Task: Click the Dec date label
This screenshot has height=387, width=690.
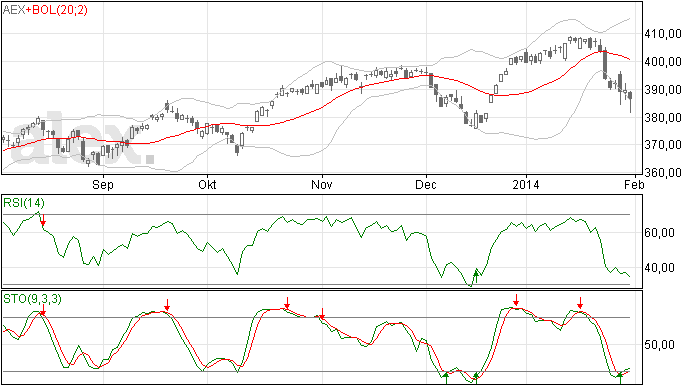Action: [426, 184]
